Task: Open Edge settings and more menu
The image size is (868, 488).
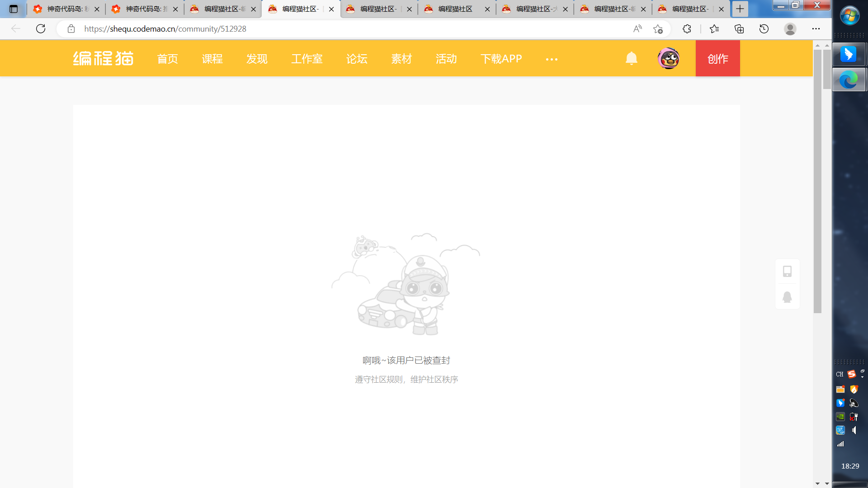Action: pyautogui.click(x=816, y=29)
